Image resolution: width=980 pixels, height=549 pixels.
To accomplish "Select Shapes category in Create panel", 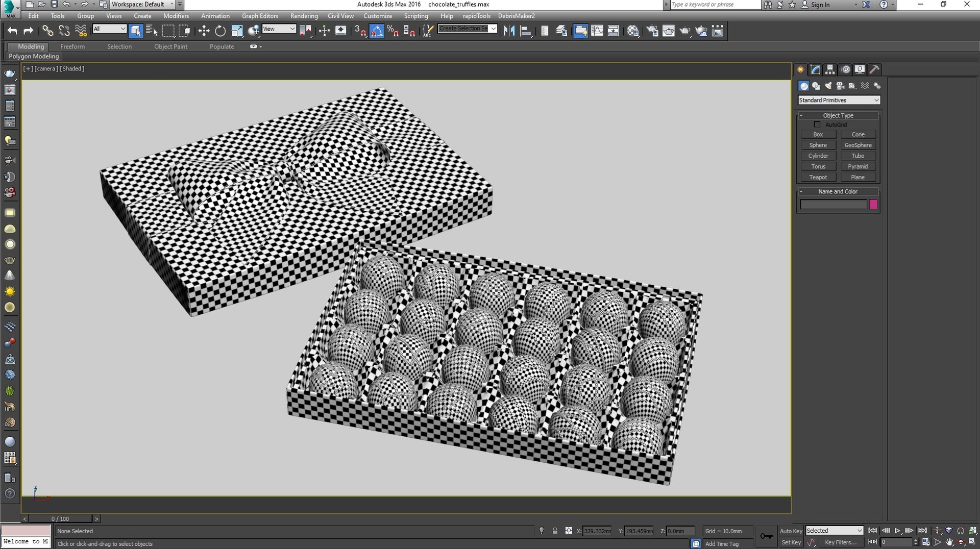I will click(x=816, y=86).
